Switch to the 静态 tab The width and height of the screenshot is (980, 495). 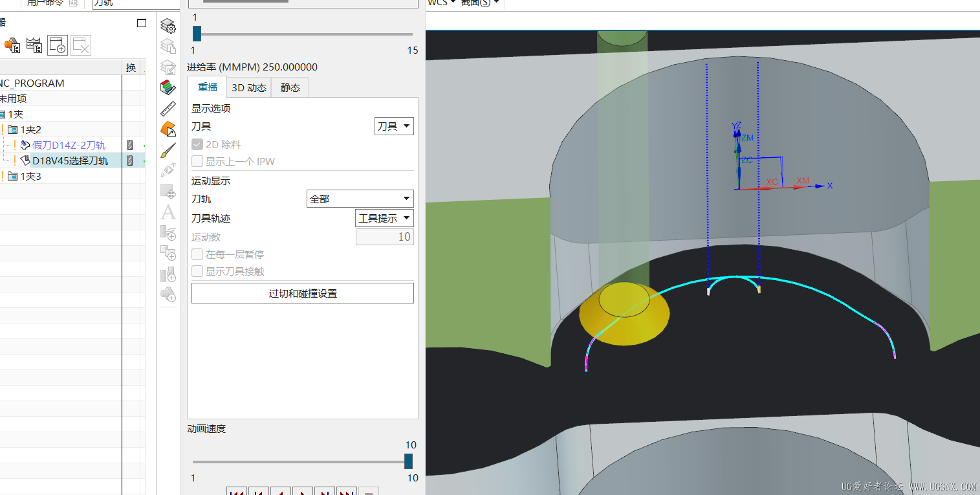pos(290,87)
